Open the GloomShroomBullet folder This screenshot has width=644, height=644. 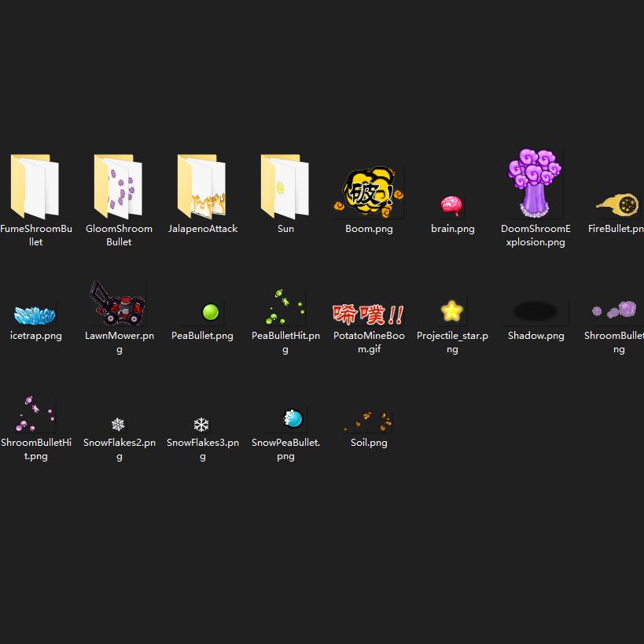point(118,186)
